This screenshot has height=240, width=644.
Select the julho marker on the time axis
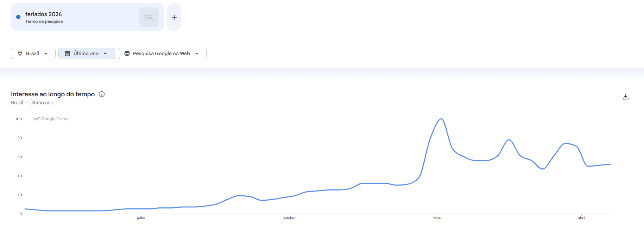coord(141,218)
